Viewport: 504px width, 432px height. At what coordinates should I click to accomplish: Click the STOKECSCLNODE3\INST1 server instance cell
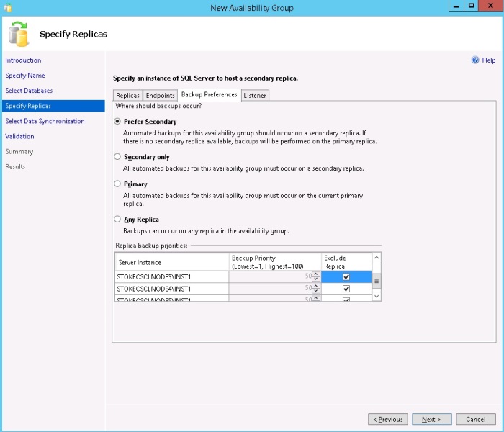tap(171, 276)
